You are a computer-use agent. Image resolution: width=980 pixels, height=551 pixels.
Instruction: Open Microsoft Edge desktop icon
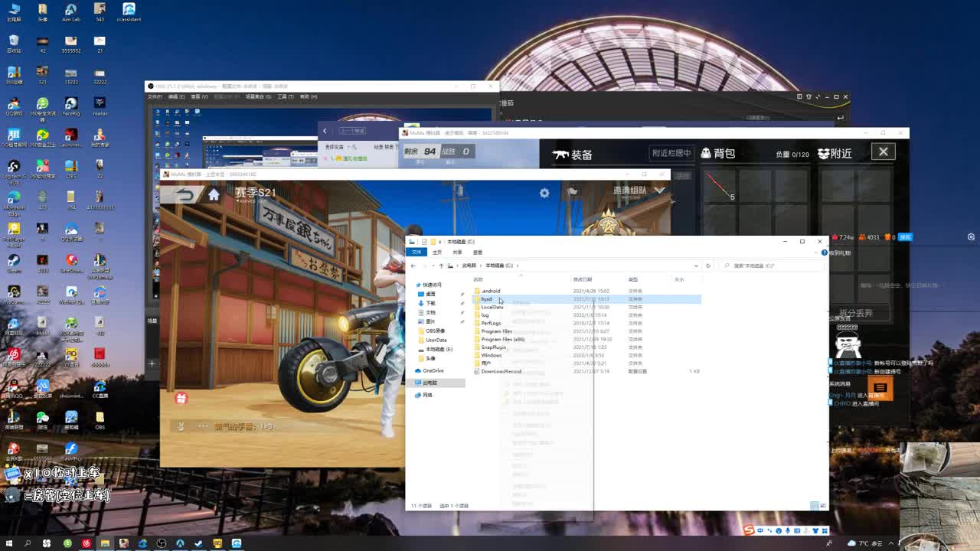pyautogui.click(x=14, y=201)
